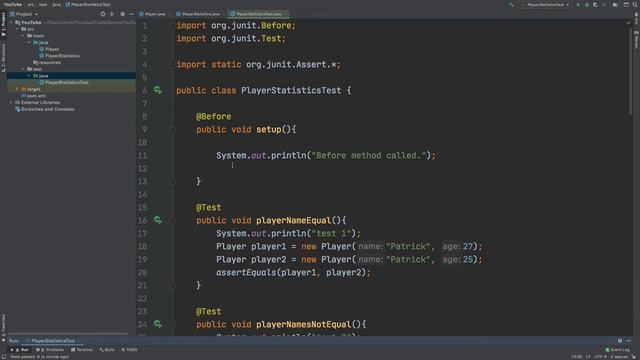The image size is (640, 360).
Task: Open the Problems tool window tab
Action: point(50,350)
